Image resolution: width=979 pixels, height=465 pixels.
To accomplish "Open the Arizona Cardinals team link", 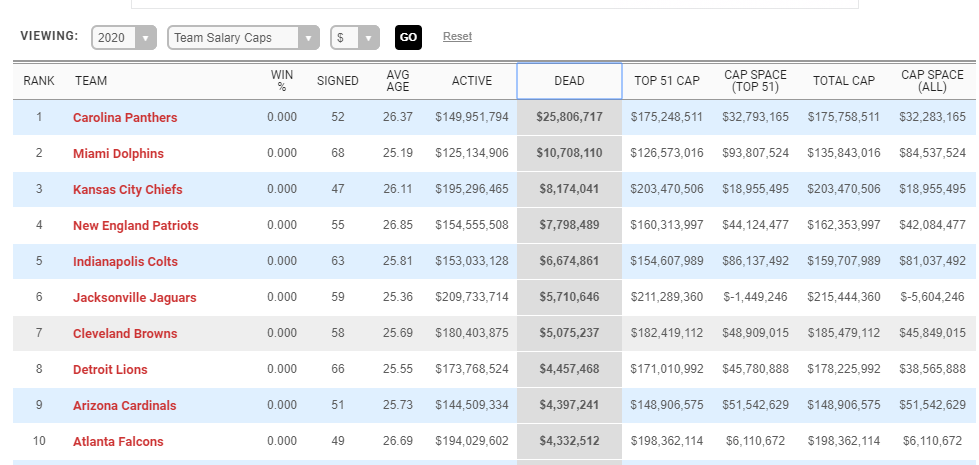I will coord(124,406).
